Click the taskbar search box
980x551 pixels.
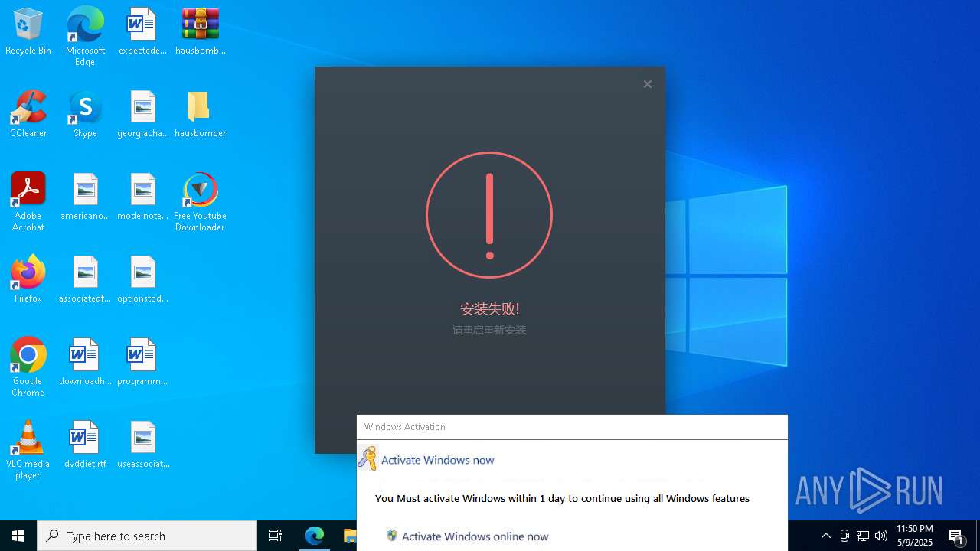[147, 536]
